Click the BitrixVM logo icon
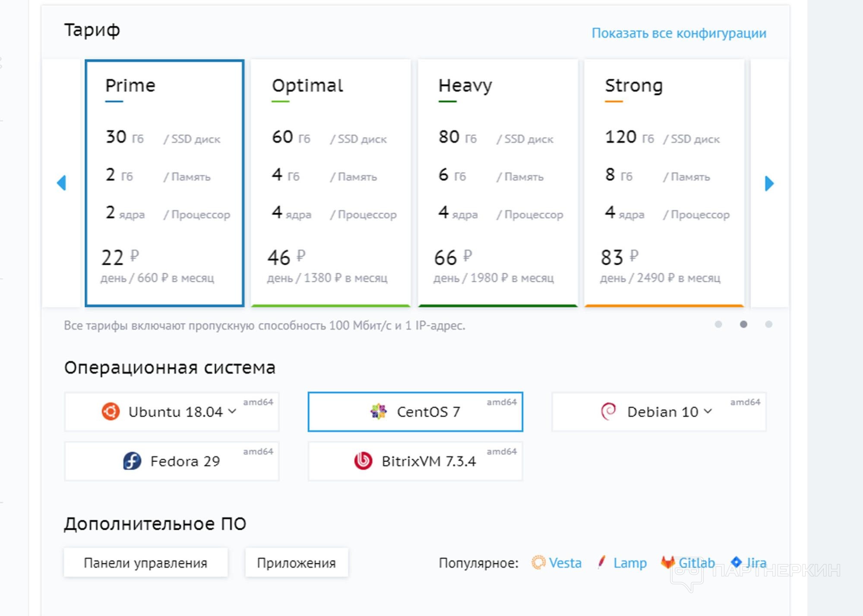This screenshot has height=616, width=863. pyautogui.click(x=363, y=461)
